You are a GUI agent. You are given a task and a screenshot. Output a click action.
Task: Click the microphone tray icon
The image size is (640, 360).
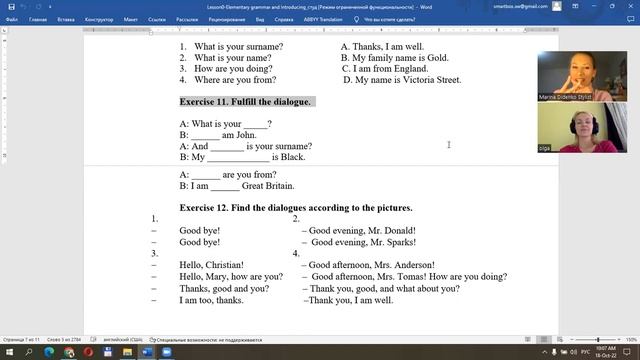pyautogui.click(x=554, y=352)
